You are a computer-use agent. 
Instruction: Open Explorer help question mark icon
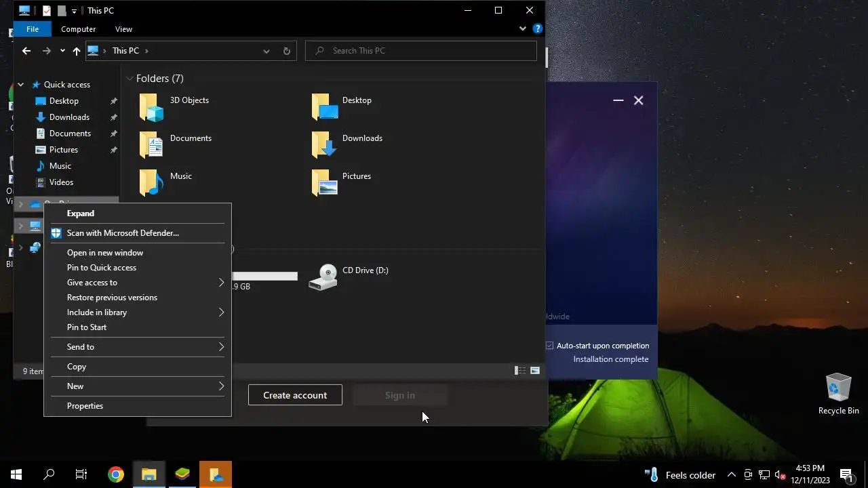538,29
